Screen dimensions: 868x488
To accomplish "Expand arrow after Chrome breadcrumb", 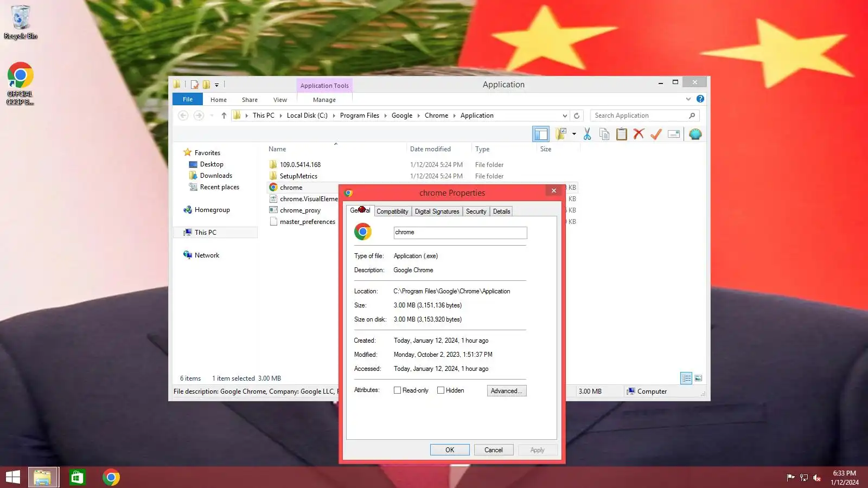I will coord(455,115).
